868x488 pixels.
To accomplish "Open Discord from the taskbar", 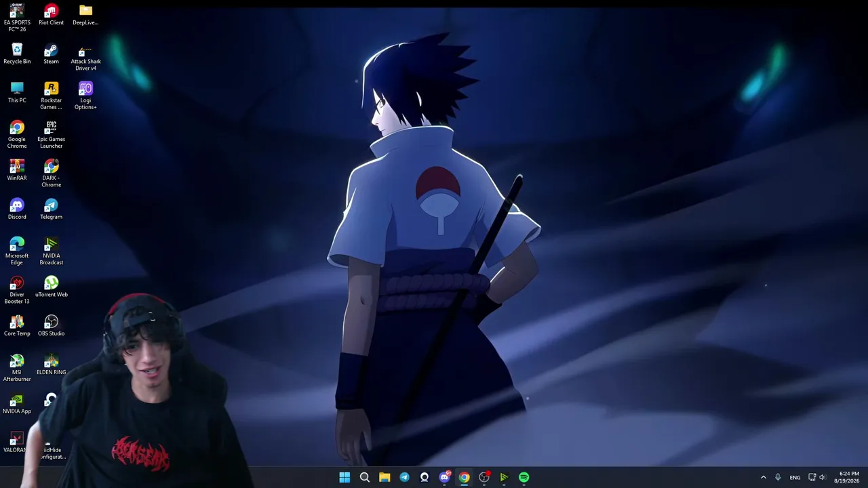I will click(444, 477).
